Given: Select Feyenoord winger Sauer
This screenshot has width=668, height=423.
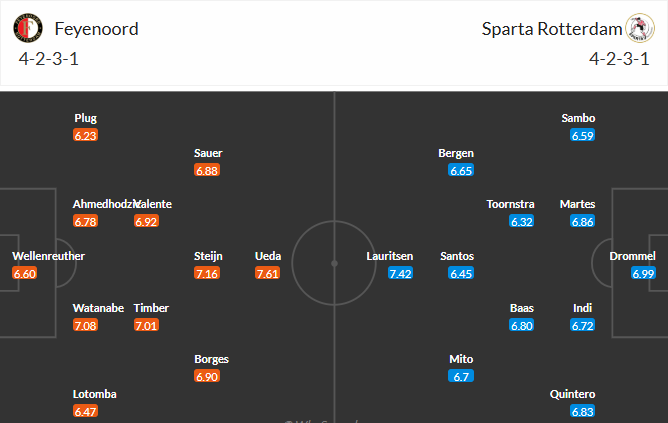Looking at the screenshot, I should pyautogui.click(x=208, y=153).
